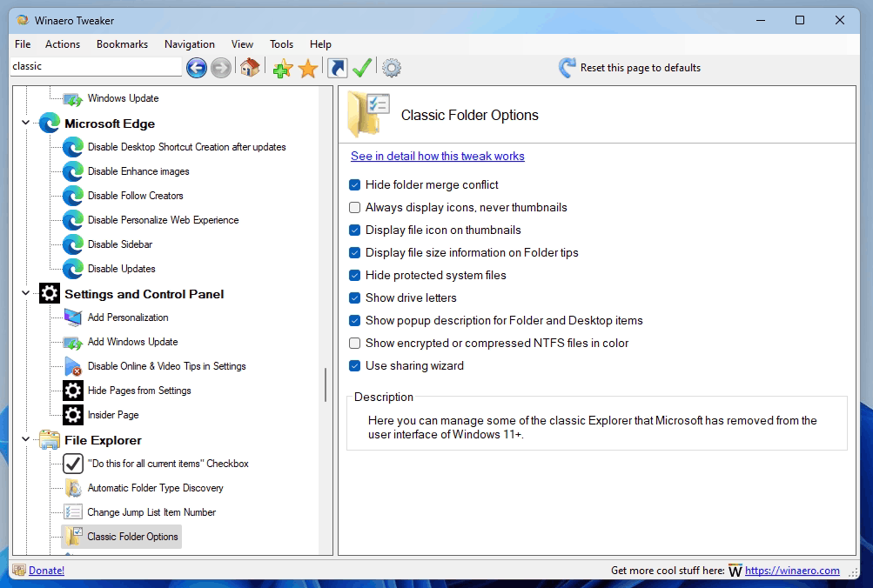Open the Navigation menu
Screen dimensions: 873x588
click(189, 44)
